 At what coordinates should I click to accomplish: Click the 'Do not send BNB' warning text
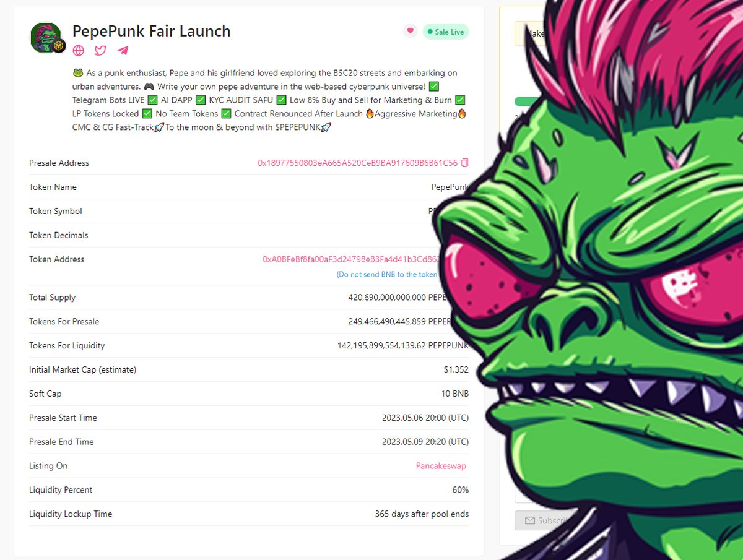(387, 274)
